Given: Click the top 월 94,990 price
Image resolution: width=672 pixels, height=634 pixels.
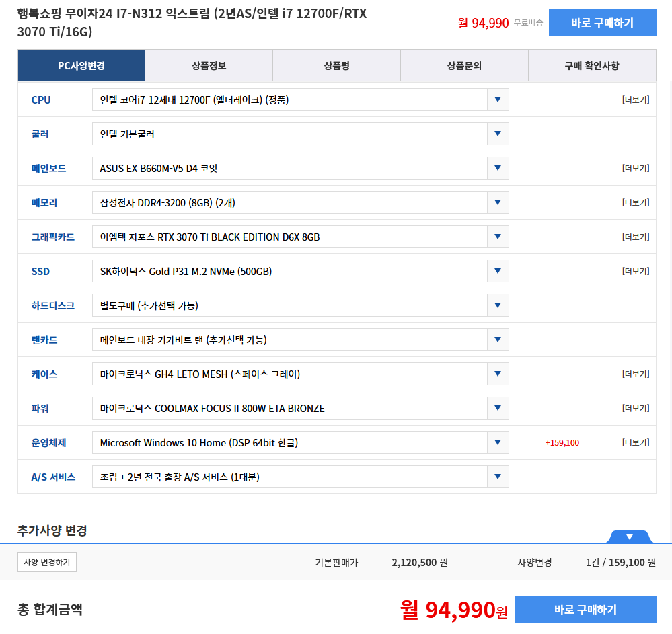Looking at the screenshot, I should point(483,23).
